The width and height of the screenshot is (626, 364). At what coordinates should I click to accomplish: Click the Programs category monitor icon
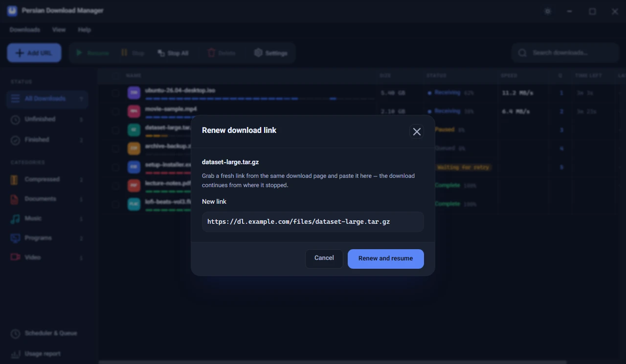click(15, 238)
